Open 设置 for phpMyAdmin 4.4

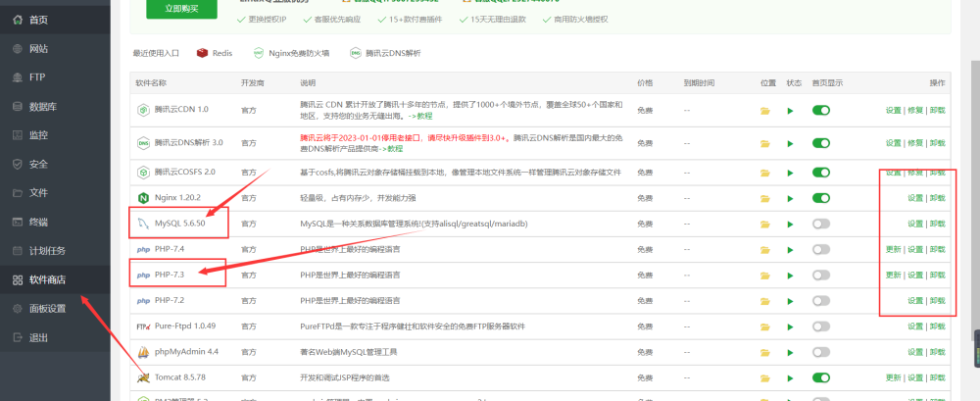pyautogui.click(x=915, y=352)
